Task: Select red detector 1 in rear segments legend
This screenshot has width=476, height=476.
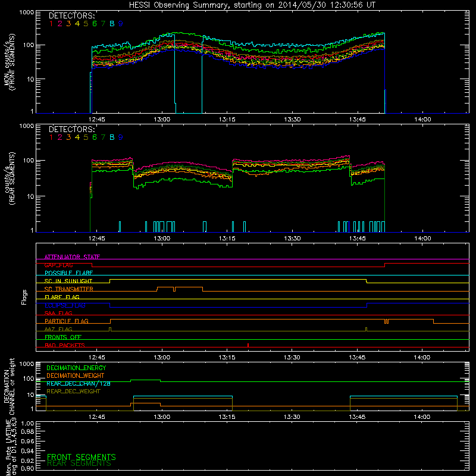Action: coord(51,137)
